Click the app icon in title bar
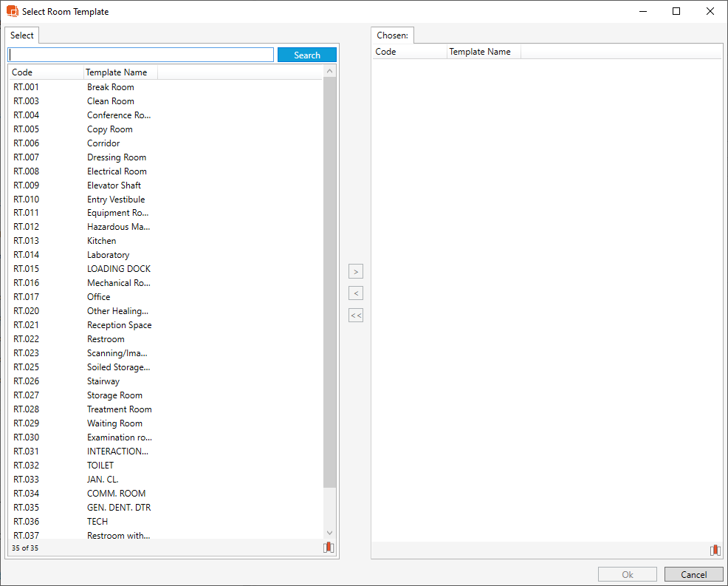This screenshot has height=586, width=728. pos(12,12)
